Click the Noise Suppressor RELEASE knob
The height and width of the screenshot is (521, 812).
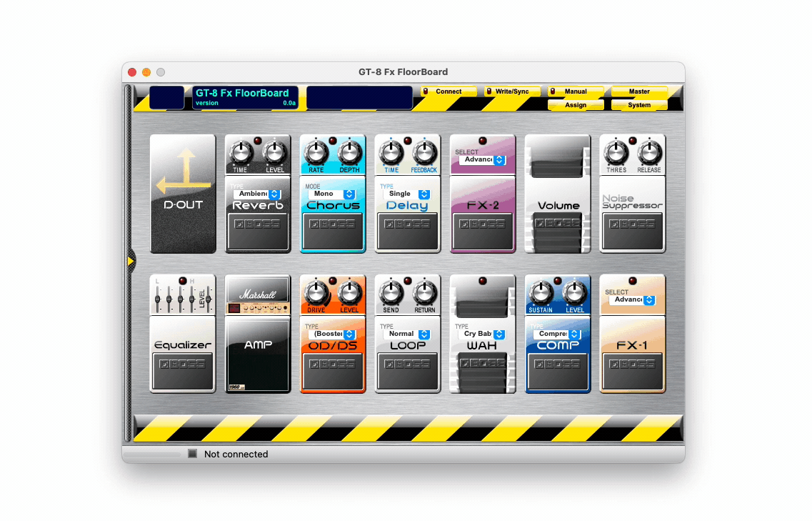click(649, 152)
